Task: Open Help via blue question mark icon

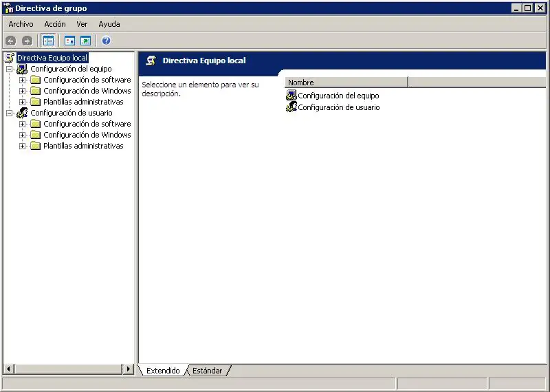Action: pyautogui.click(x=107, y=41)
